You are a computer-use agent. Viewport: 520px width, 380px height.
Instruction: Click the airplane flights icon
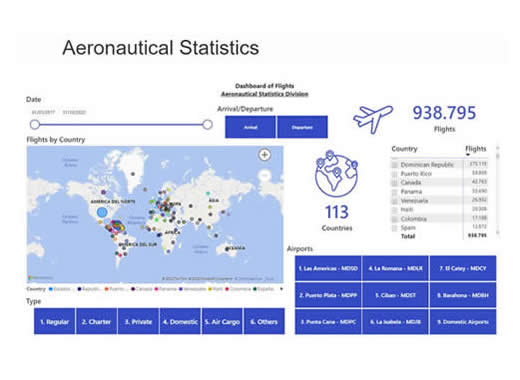coord(373,119)
